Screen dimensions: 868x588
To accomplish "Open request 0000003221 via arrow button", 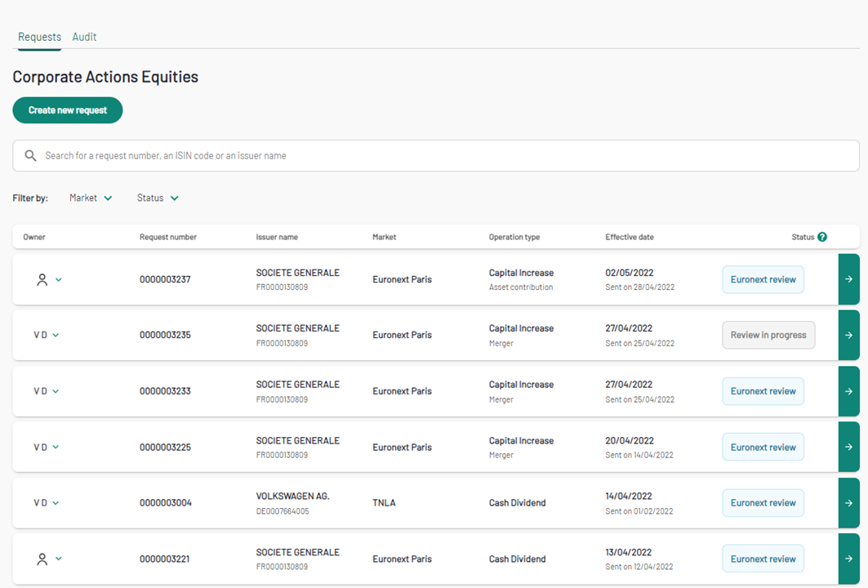I will coord(848,559).
